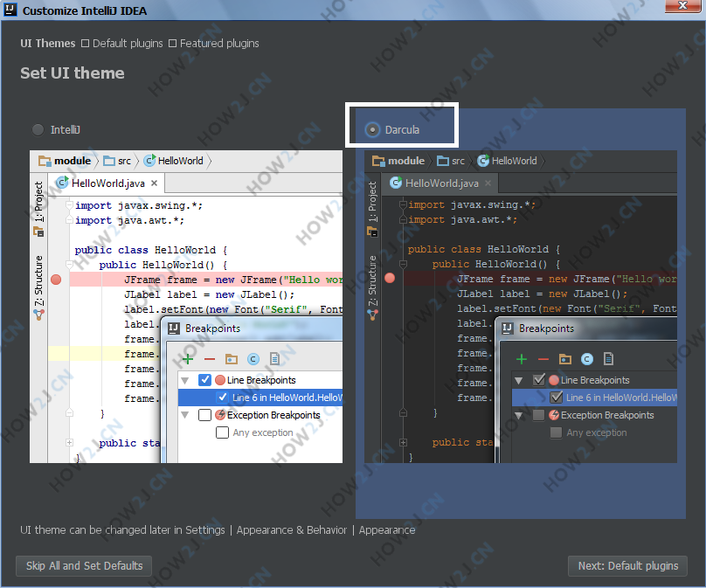
Task: Fold HelloWorld constructor in light preview gutter
Action: 69,265
